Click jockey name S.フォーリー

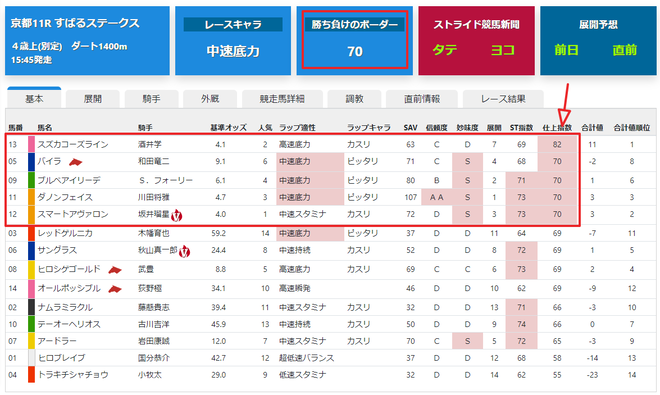click(x=165, y=180)
